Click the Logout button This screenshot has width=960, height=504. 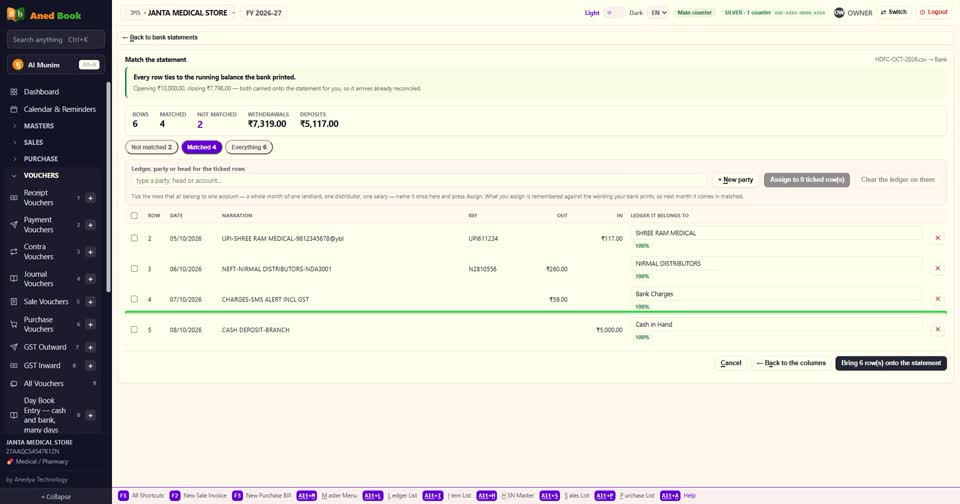pyautogui.click(x=934, y=12)
